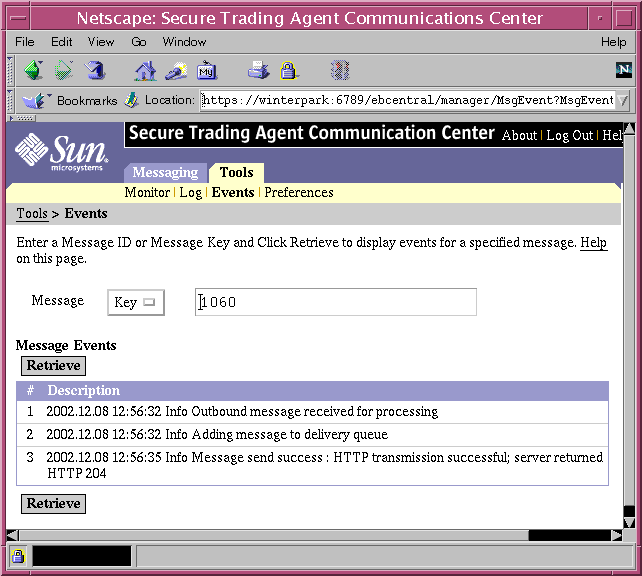Select the row "Outbound message received for processing"
642x576 pixels.
coord(312,412)
